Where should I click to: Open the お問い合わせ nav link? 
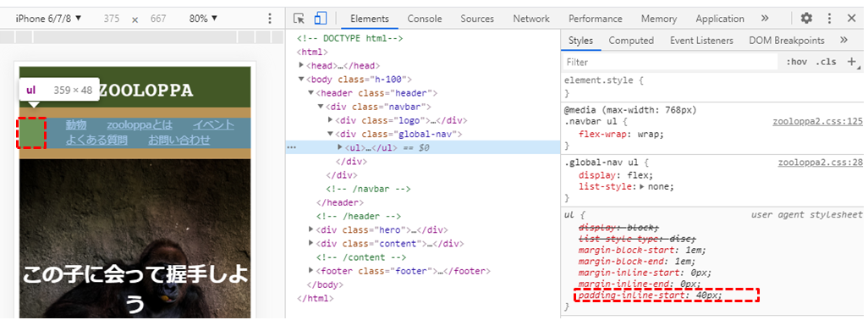[x=179, y=140]
